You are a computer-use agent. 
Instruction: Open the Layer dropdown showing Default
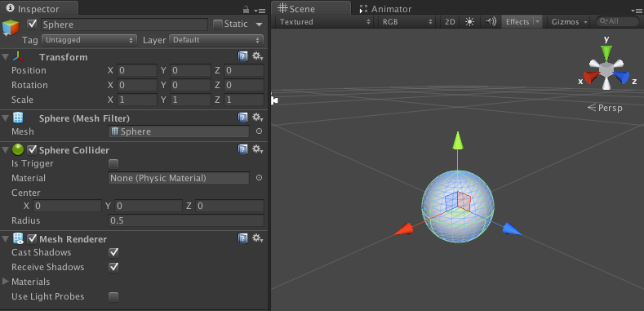(216, 40)
